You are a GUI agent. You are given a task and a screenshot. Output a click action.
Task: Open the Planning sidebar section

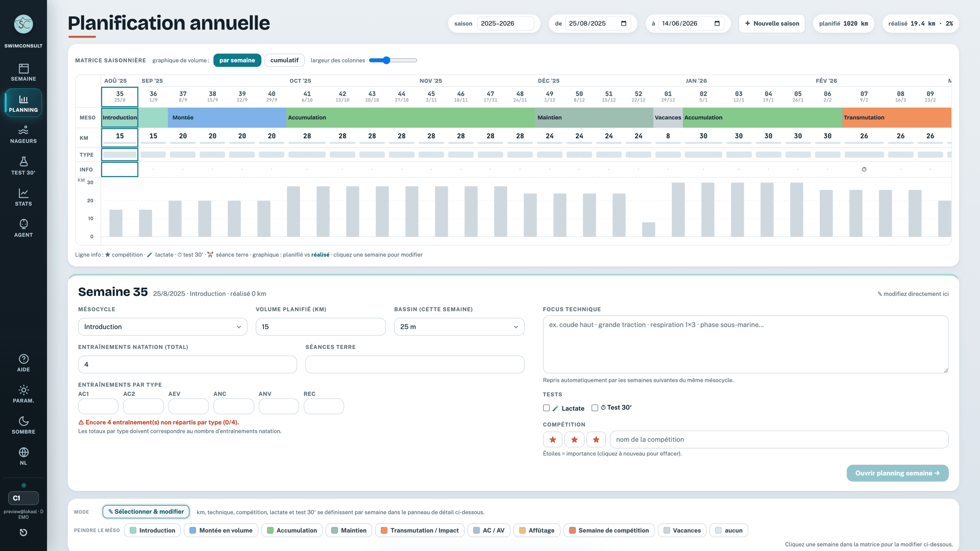point(23,103)
